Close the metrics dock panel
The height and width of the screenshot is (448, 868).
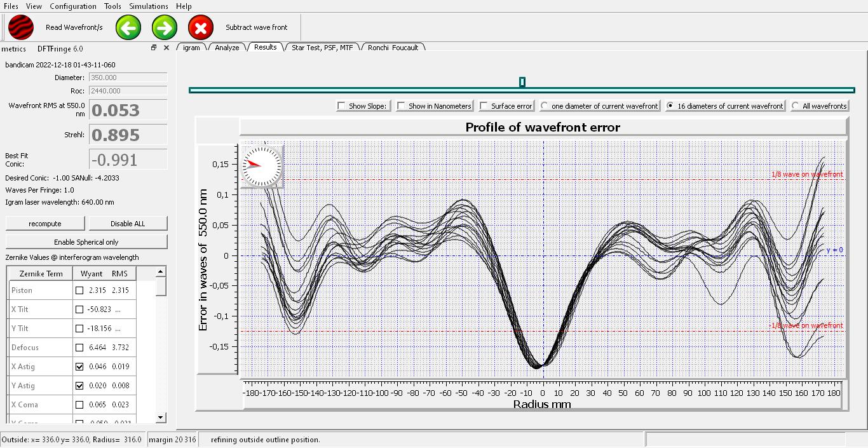(166, 48)
